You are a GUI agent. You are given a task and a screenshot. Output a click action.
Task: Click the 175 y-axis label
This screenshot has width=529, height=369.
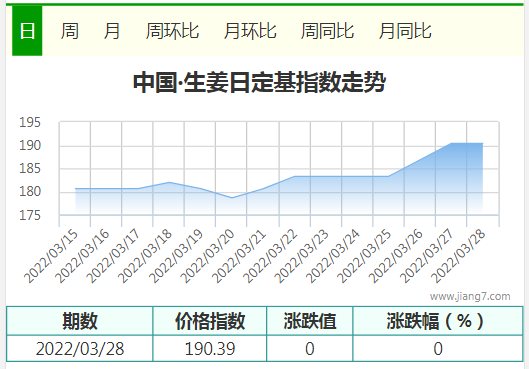[x=30, y=216]
